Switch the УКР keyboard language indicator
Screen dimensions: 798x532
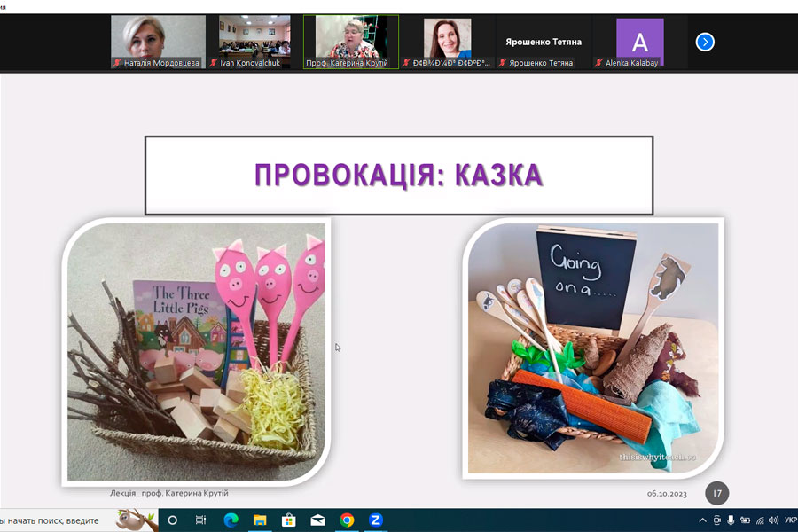pyautogui.click(x=791, y=520)
